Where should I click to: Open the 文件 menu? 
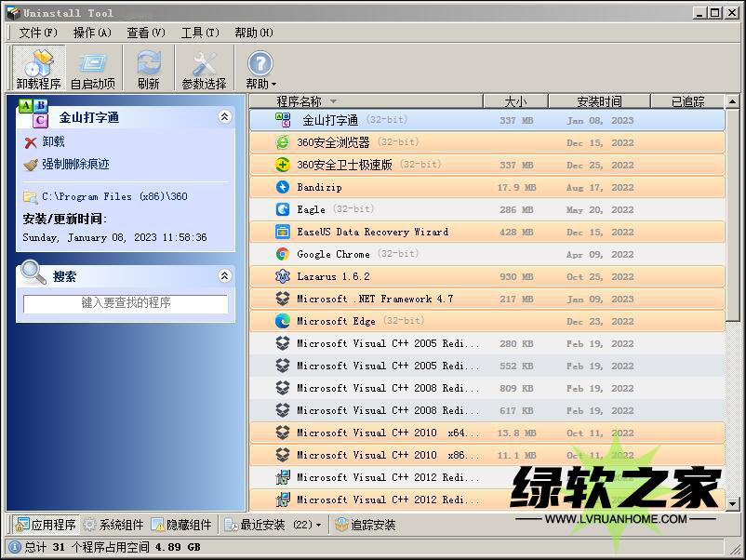click(37, 33)
